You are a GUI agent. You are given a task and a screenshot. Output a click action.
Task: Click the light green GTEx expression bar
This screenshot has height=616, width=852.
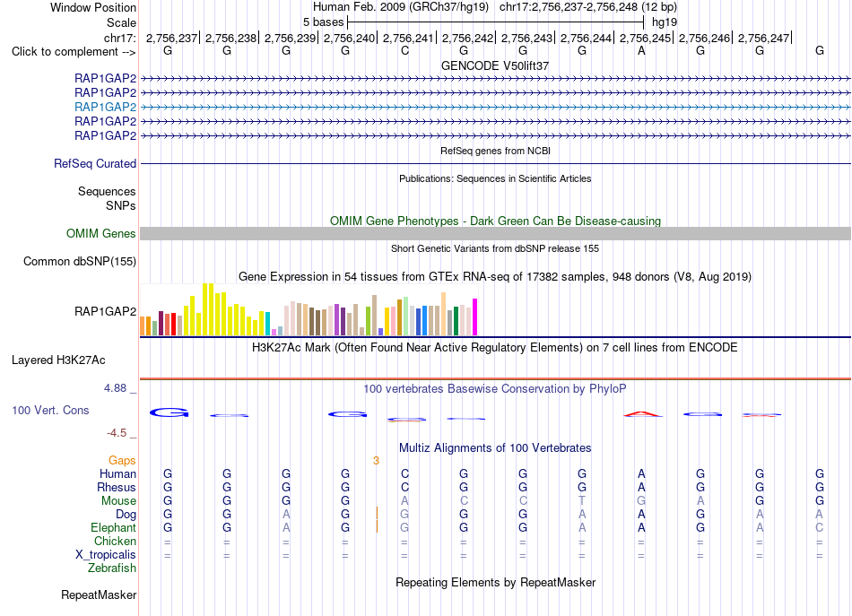click(x=406, y=317)
